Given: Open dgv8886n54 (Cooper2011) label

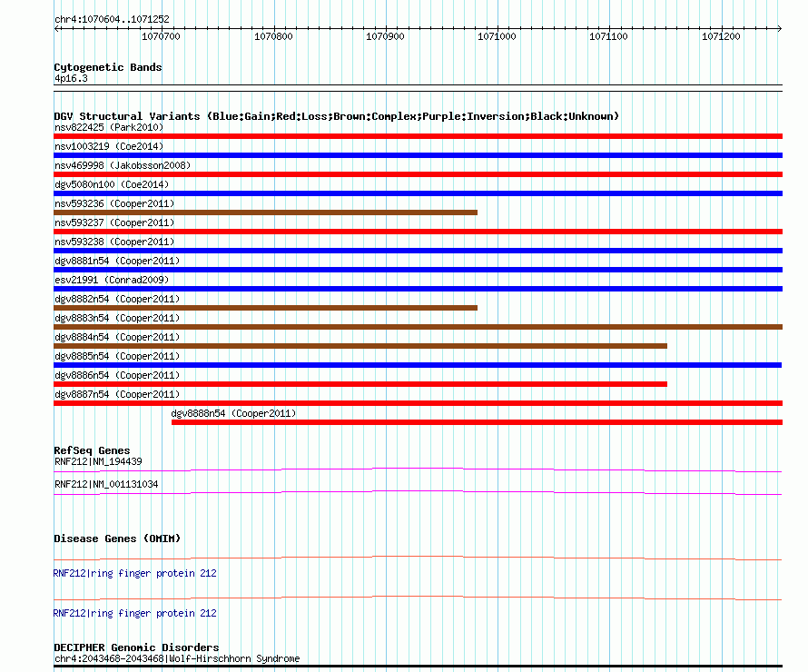Looking at the screenshot, I should [x=117, y=375].
